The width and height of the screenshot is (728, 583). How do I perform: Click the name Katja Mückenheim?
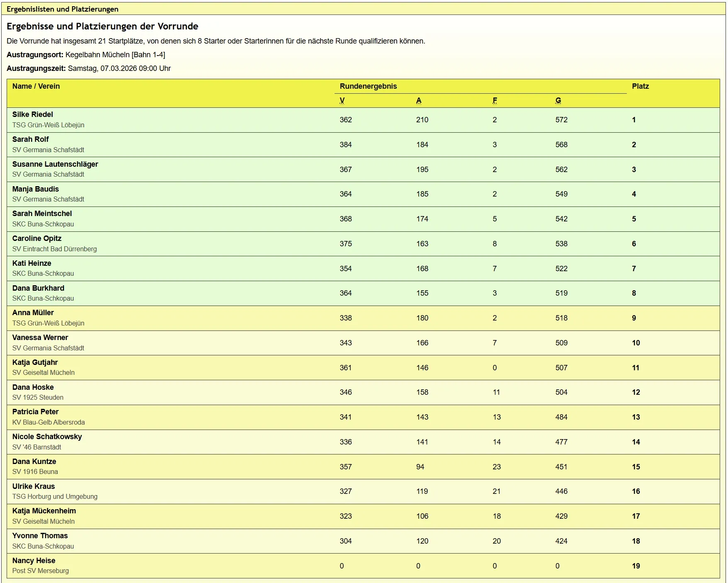click(x=44, y=511)
